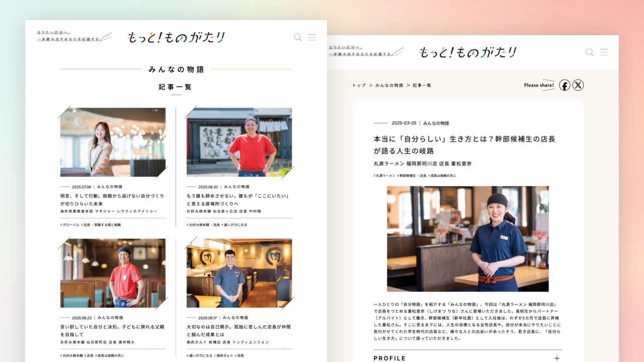Click the みんなの物語 section heading on the left page
This screenshot has width=644, height=362.
[x=176, y=69]
